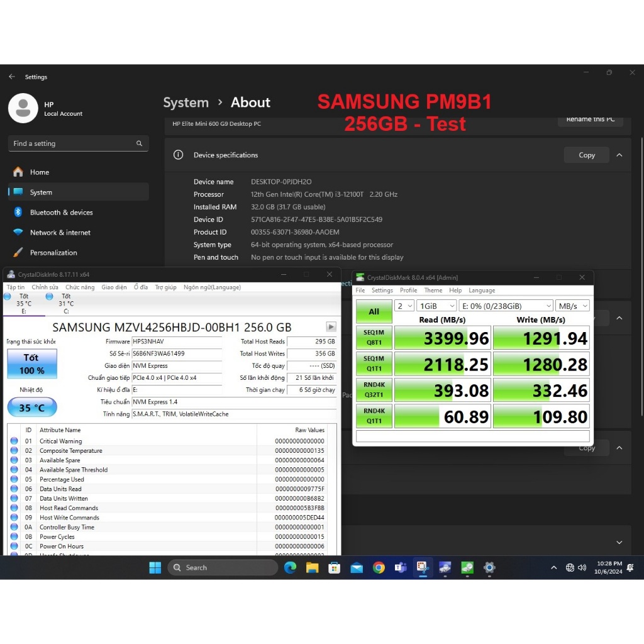
Task: Click the next disk arrow button in CrystalDiskInfo
Action: point(331,327)
